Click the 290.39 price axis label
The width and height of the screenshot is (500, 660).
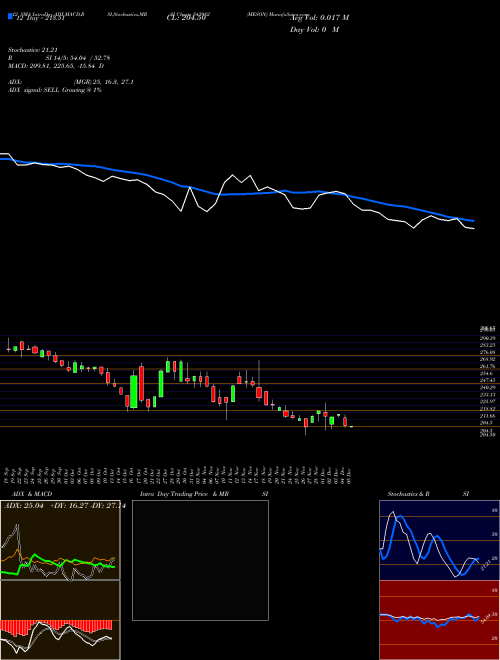(x=489, y=338)
